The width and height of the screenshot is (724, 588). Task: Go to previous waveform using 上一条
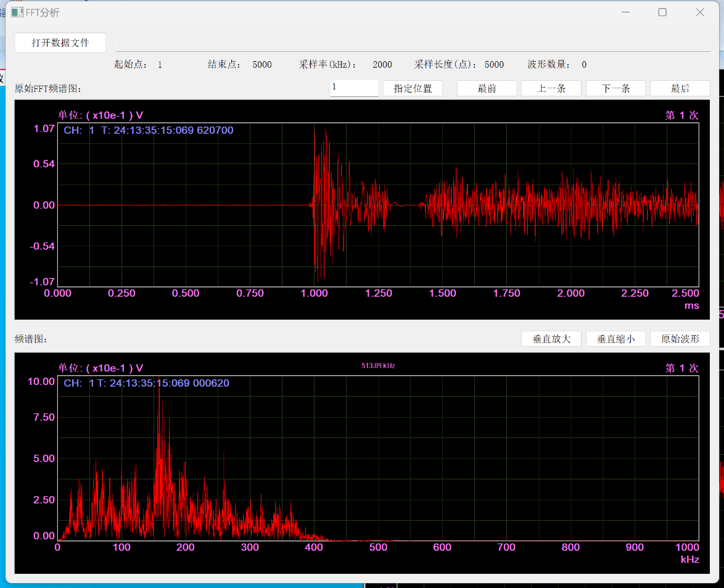click(x=551, y=88)
